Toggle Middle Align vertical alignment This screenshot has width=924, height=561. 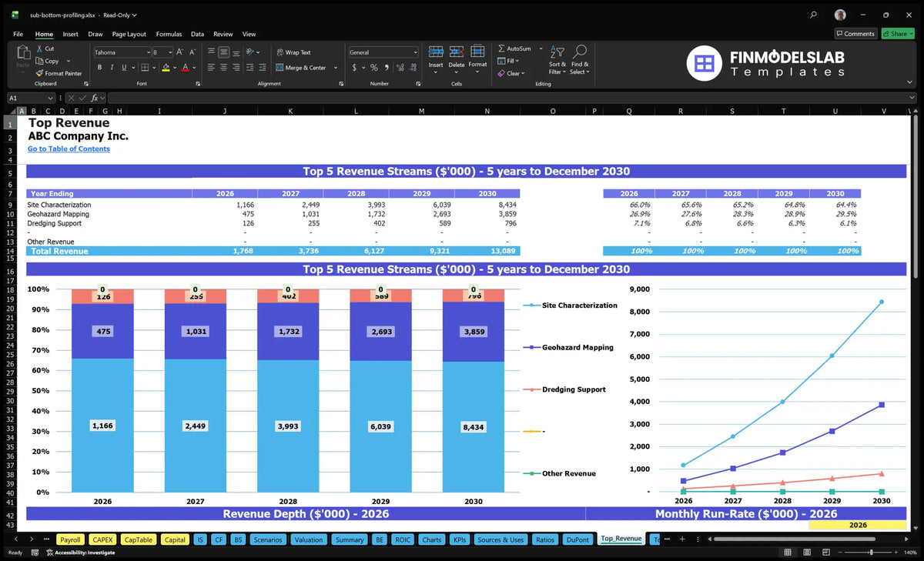pos(224,52)
